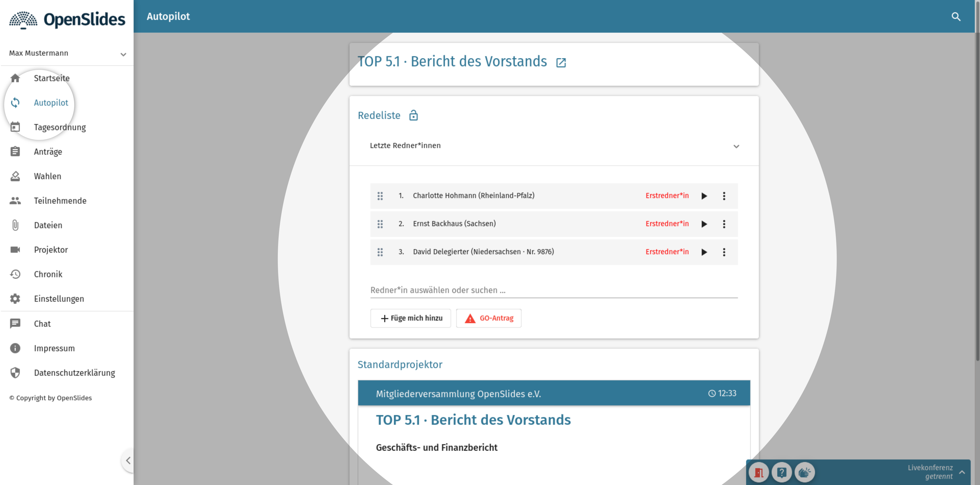
Task: Open Impressum in the sidebar
Action: click(67, 348)
